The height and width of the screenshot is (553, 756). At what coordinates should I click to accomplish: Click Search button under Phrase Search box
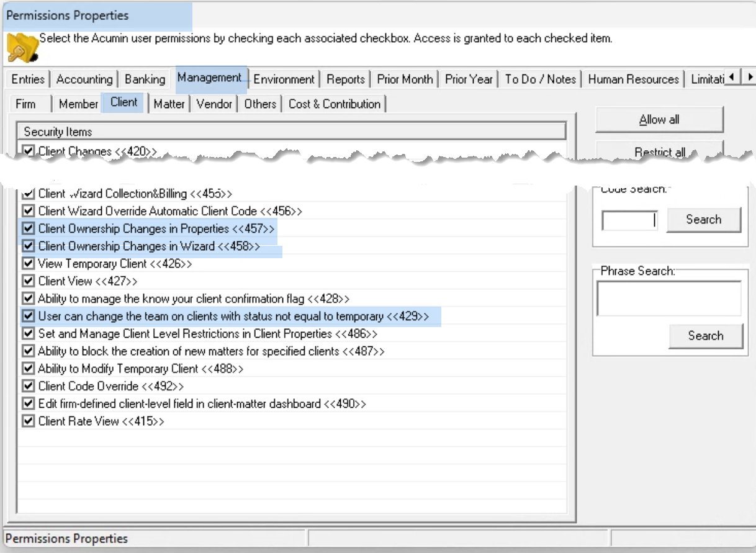point(706,336)
